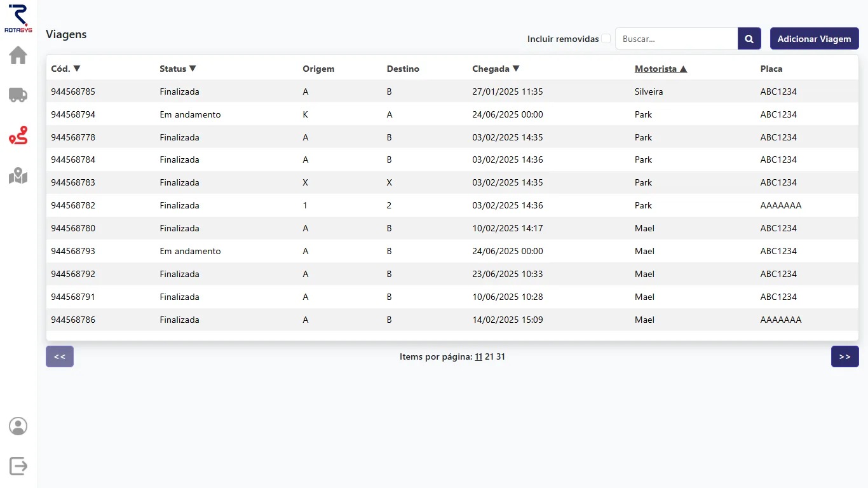
Task: Go to previous page with << button
Action: (x=60, y=356)
